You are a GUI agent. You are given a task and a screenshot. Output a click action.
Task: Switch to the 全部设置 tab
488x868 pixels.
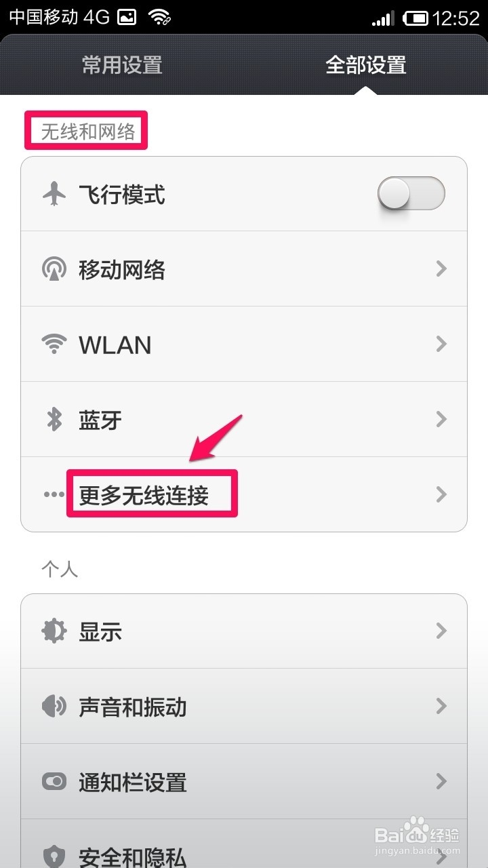(366, 65)
